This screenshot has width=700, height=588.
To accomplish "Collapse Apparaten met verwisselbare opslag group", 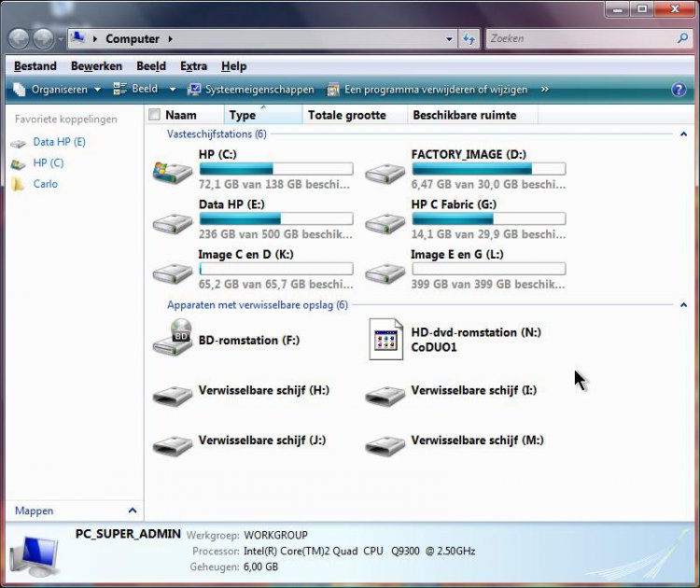I will point(683,305).
